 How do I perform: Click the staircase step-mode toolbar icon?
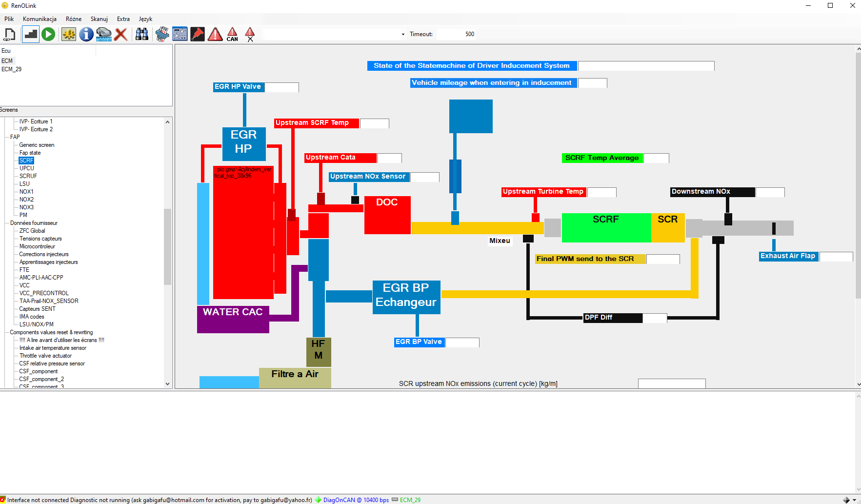(x=31, y=34)
